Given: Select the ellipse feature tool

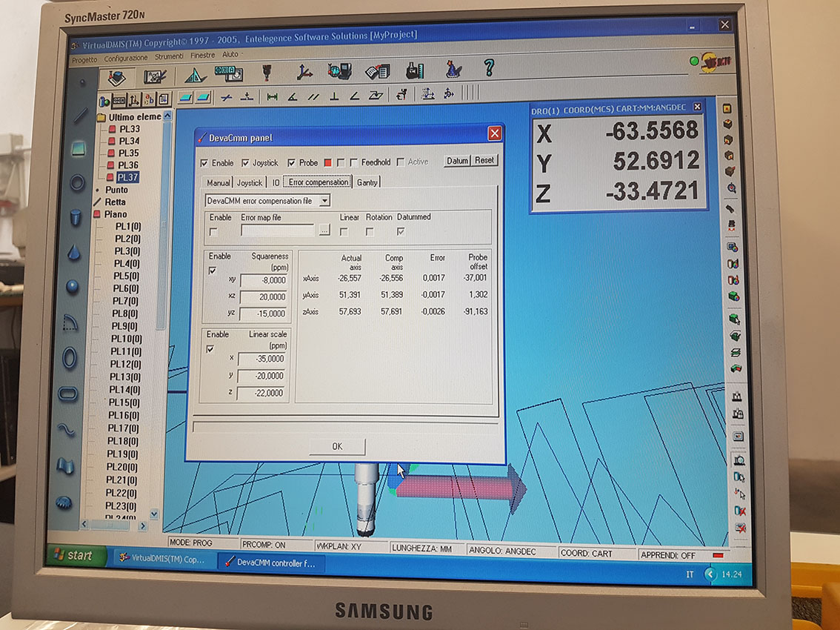Looking at the screenshot, I should coord(69,358).
